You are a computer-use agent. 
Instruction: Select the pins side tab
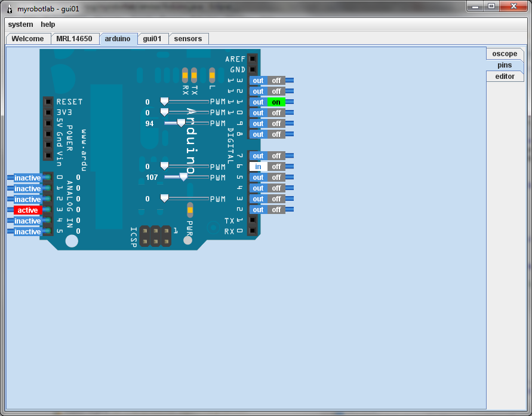coord(505,65)
